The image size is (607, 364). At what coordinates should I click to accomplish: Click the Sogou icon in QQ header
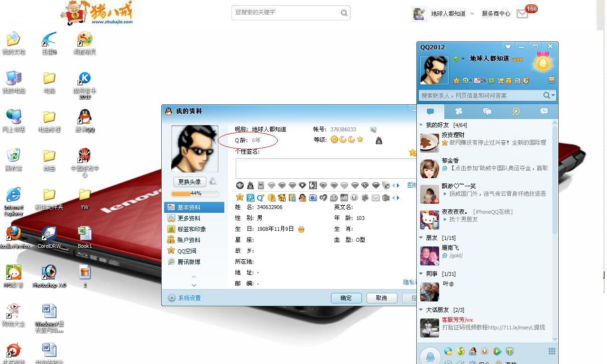pyautogui.click(x=525, y=81)
